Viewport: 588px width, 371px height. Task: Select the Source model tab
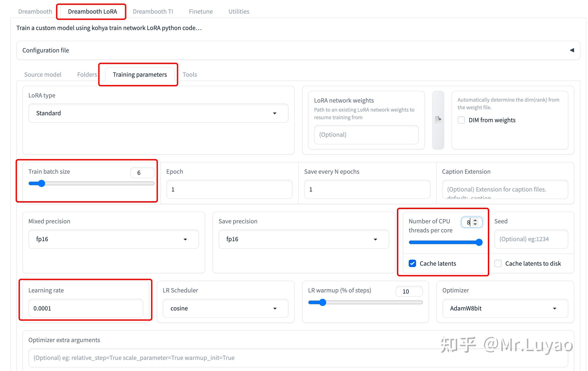pyautogui.click(x=43, y=74)
